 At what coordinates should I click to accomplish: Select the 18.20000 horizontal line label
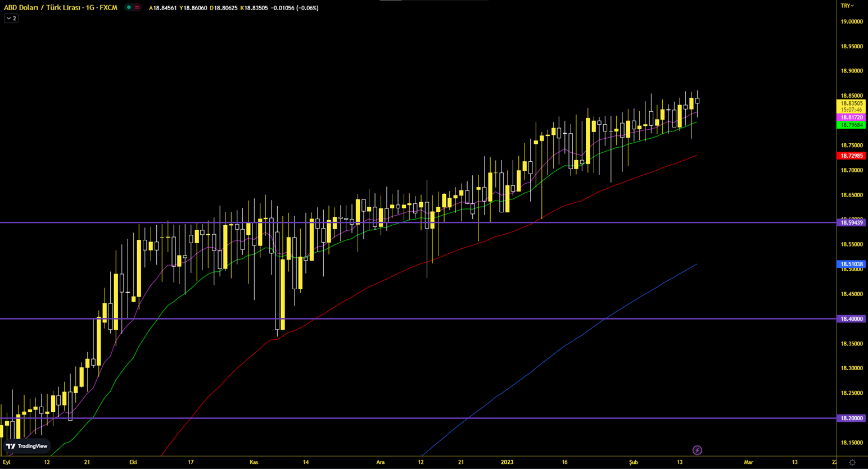(x=851, y=418)
